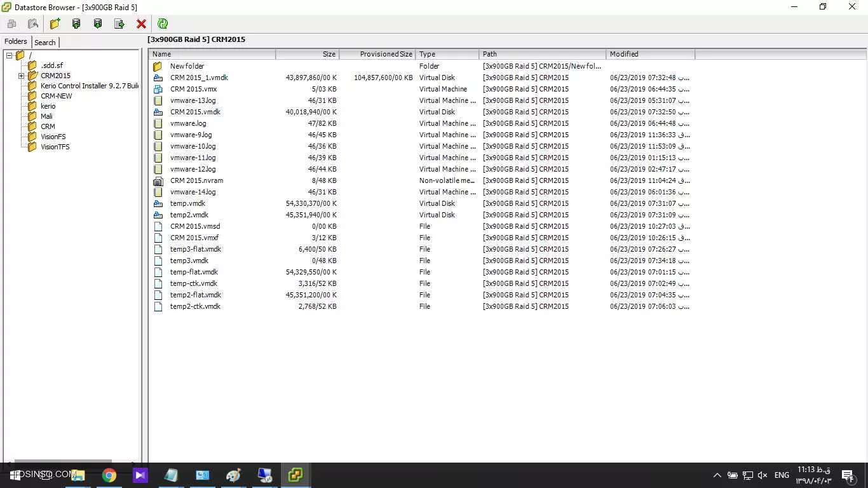Click the Create new folder toolbar icon
The width and height of the screenshot is (868, 488).
coord(55,24)
